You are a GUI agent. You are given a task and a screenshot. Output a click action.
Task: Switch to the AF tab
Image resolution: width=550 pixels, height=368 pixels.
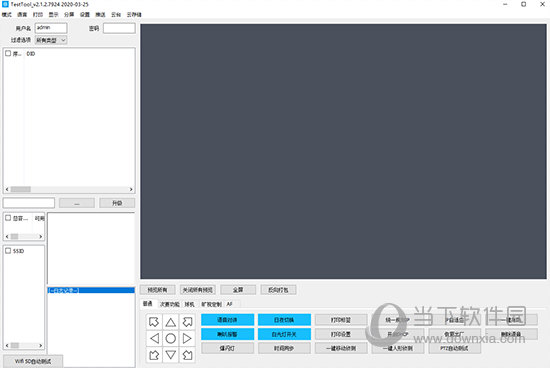(230, 304)
